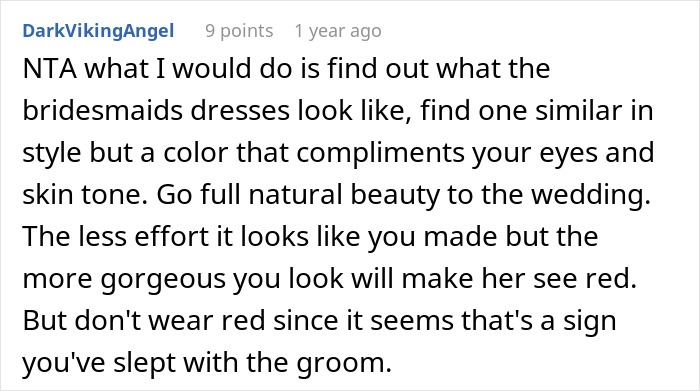This screenshot has height=391, width=700.
Task: Click the word 'dresses' in second line
Action: (240, 110)
